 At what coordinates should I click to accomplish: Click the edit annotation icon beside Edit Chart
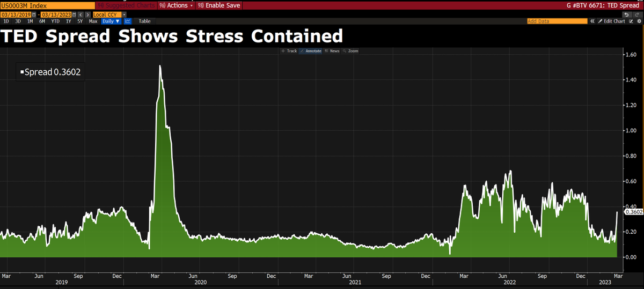pyautogui.click(x=631, y=21)
